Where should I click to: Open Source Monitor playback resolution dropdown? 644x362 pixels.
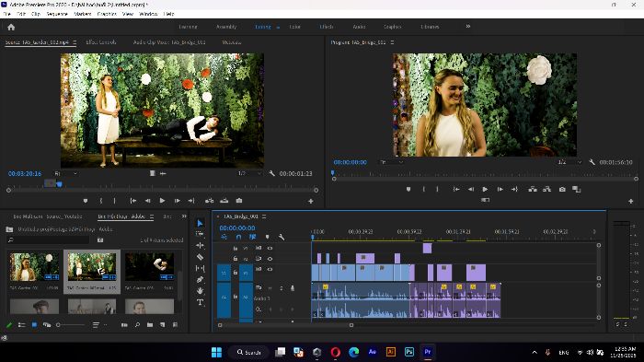249,173
